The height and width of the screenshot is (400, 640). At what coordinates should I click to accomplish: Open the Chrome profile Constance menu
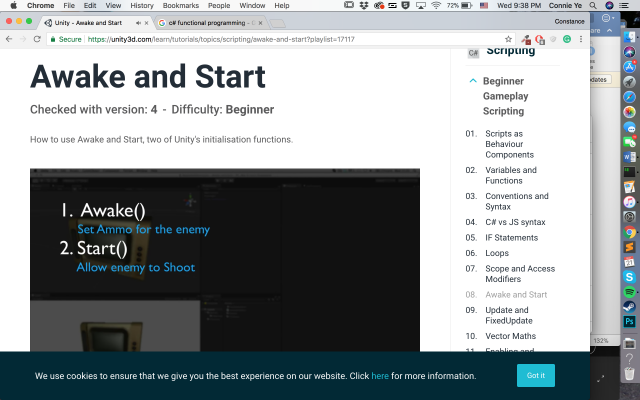coord(569,21)
